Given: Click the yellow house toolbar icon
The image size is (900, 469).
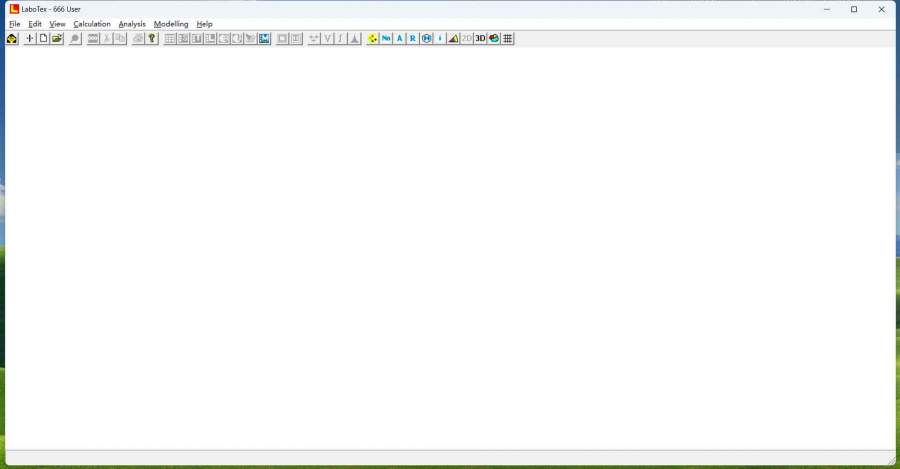Looking at the screenshot, I should click(x=12, y=38).
